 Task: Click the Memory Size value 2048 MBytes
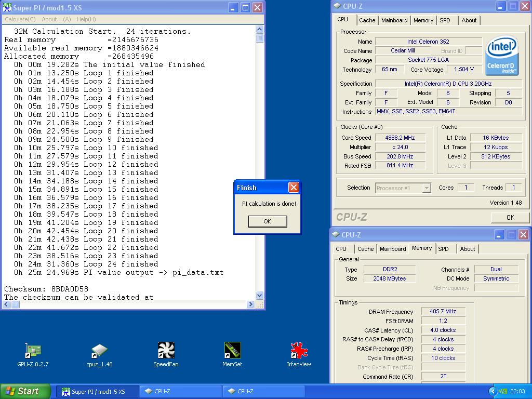(x=390, y=278)
